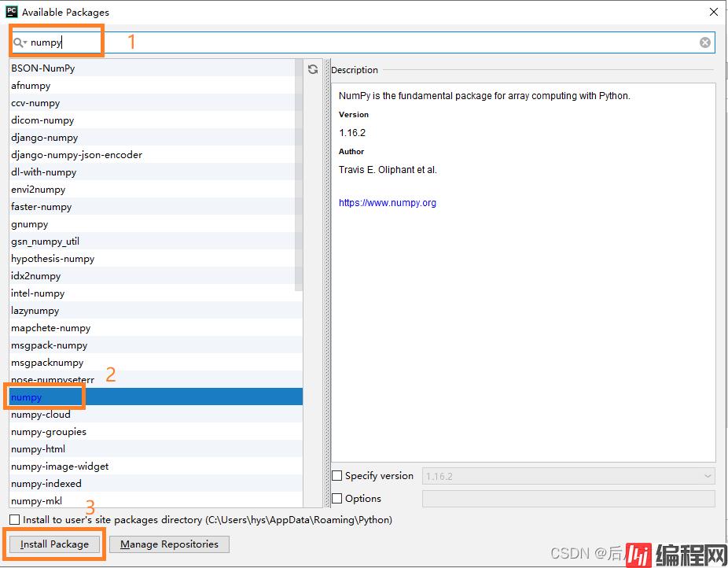
Task: Clear the search field with X icon
Action: pyautogui.click(x=705, y=42)
